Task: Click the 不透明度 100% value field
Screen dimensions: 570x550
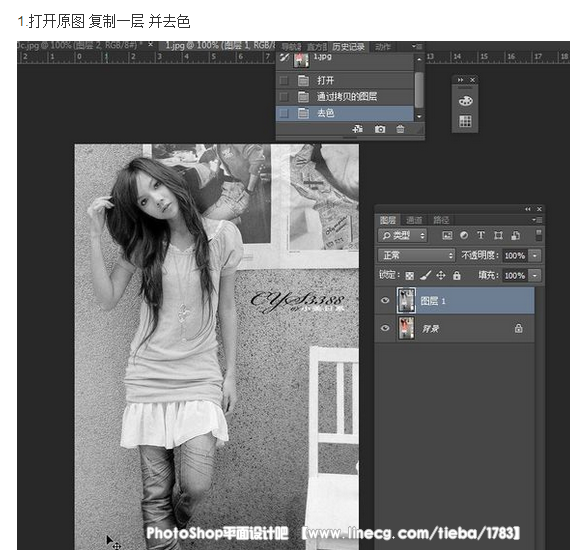Action: 515,256
